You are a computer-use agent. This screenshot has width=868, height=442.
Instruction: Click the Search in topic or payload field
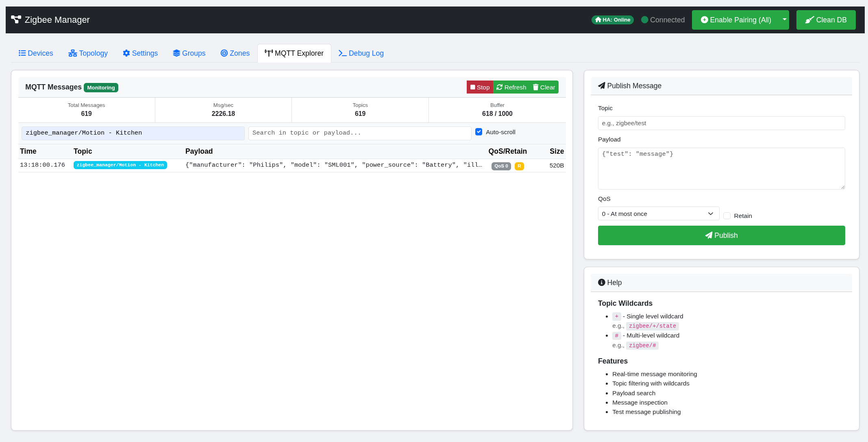pos(360,133)
